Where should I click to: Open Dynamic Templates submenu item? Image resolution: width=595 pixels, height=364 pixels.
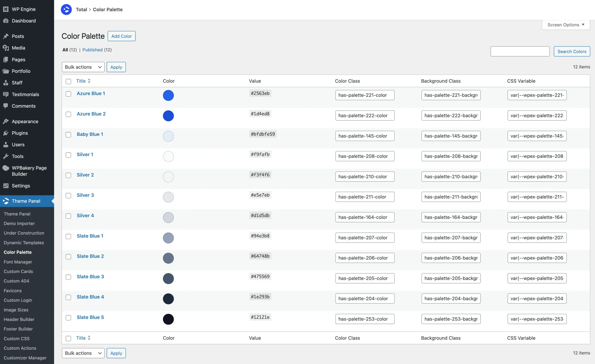pos(24,242)
